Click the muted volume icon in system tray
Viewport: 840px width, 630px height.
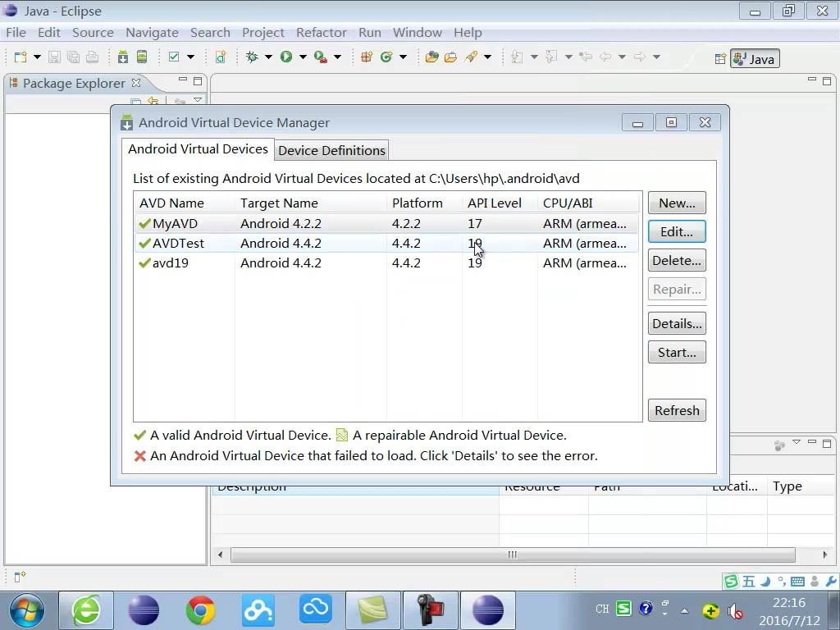(x=734, y=610)
